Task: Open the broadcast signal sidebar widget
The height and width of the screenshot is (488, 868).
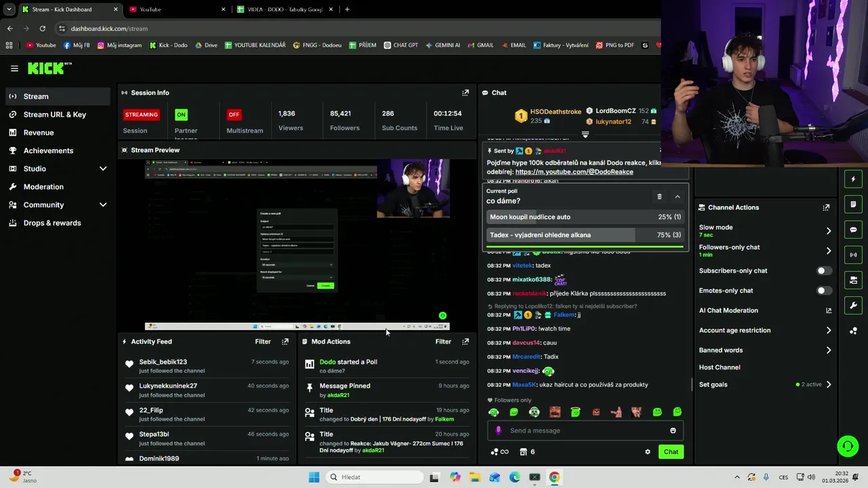Action: click(853, 255)
